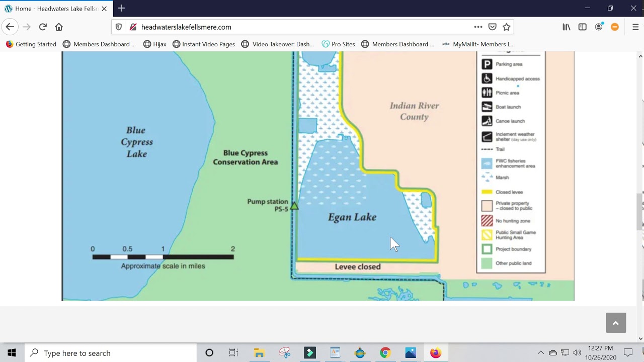Open the page actions three-dot menu
644x362 pixels.
[x=478, y=27]
